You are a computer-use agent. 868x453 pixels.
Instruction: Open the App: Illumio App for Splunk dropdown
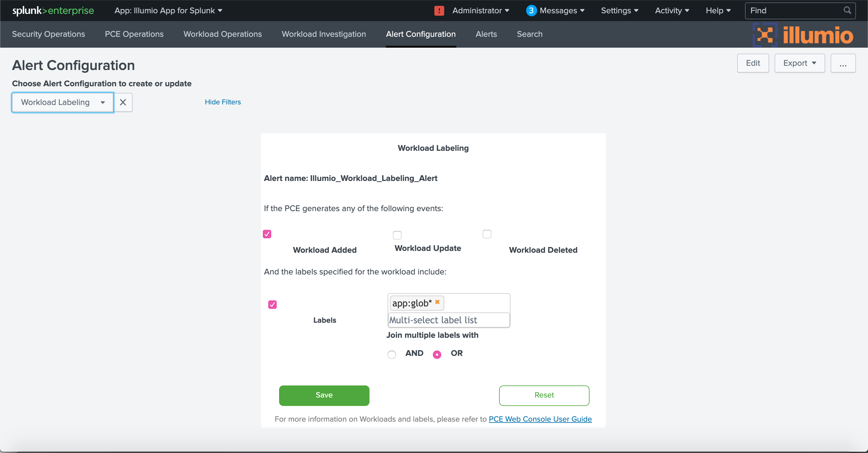point(168,11)
